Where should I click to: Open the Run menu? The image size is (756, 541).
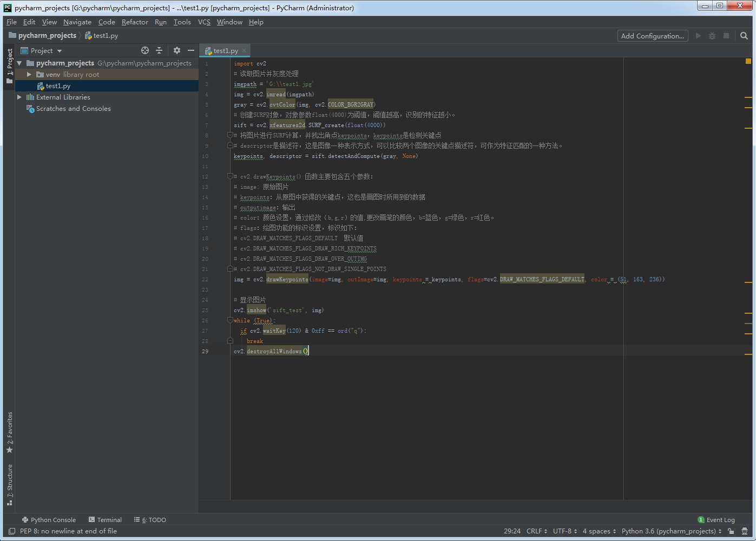160,22
